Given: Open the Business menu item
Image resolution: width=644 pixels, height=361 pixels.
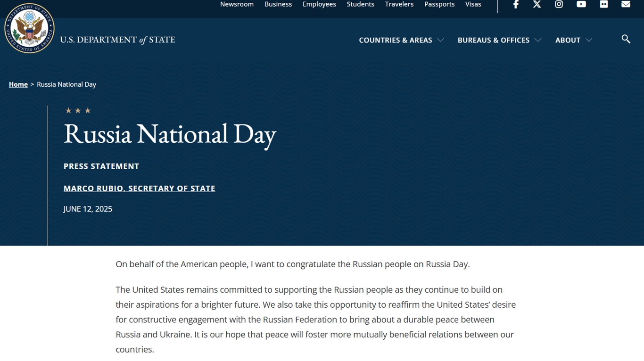Looking at the screenshot, I should [278, 4].
